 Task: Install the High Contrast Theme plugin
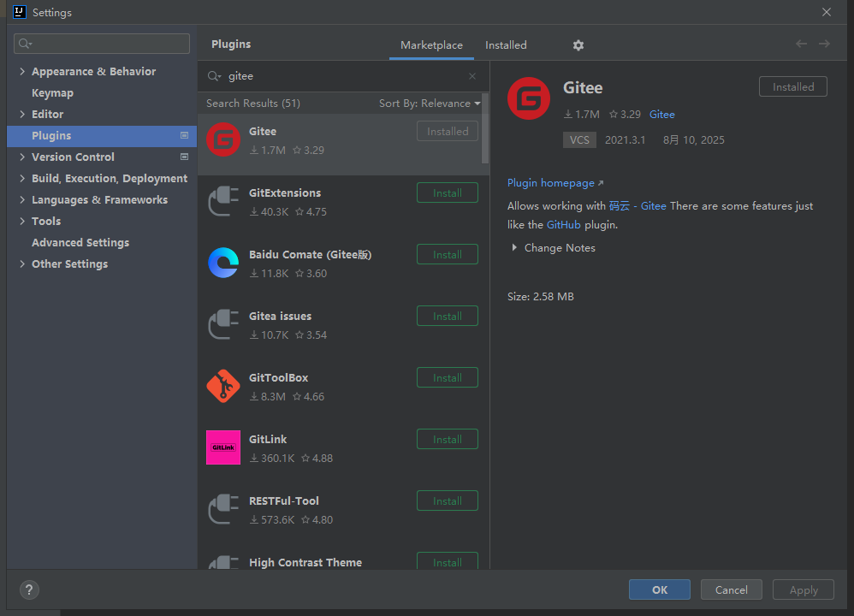(x=448, y=561)
